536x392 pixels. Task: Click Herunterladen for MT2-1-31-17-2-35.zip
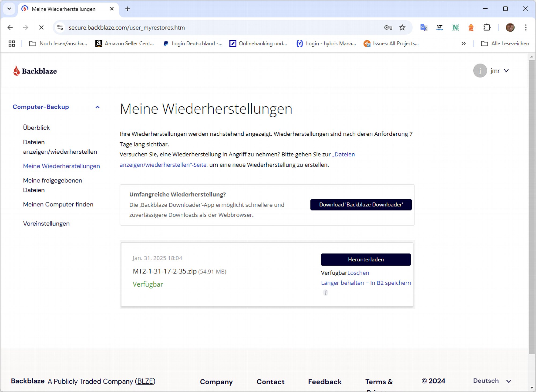(366, 260)
